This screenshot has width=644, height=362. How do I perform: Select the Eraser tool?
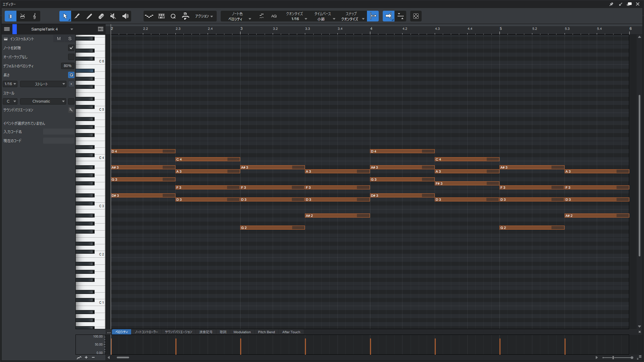click(x=101, y=16)
